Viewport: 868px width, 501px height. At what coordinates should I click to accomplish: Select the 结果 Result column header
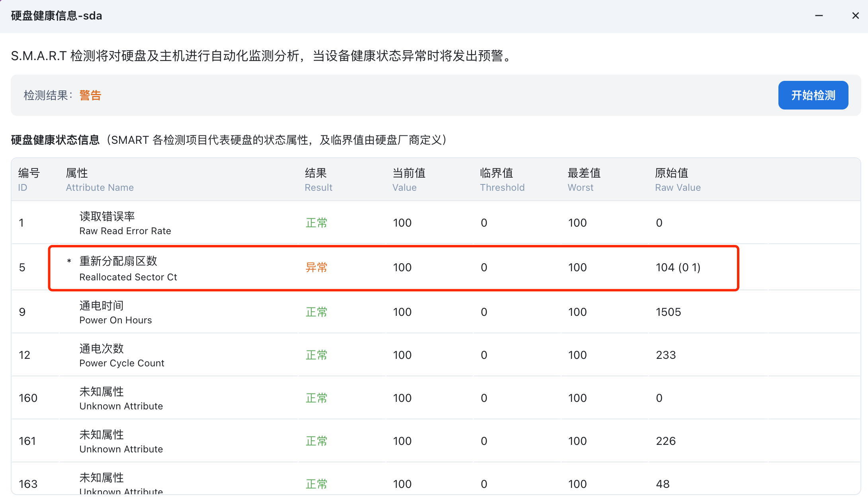(x=318, y=180)
